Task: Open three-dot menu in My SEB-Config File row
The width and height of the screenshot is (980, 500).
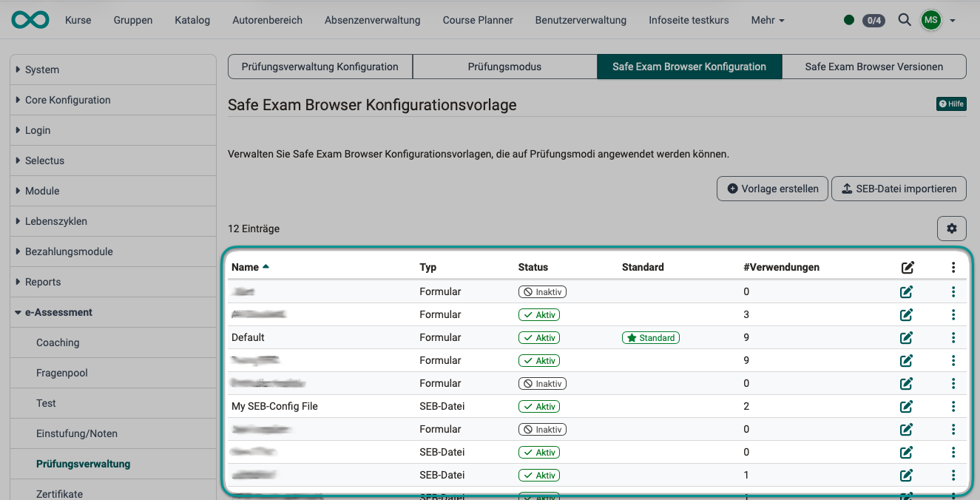Action: [x=953, y=407]
